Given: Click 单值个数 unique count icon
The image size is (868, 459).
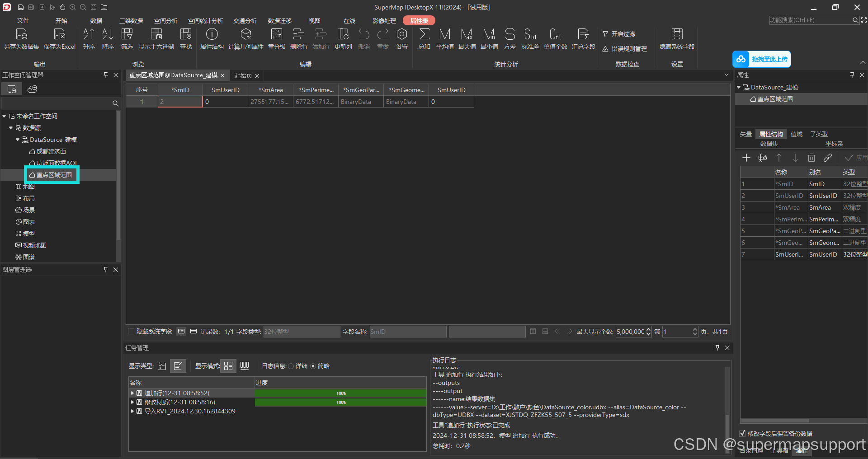Looking at the screenshot, I should pos(556,34).
